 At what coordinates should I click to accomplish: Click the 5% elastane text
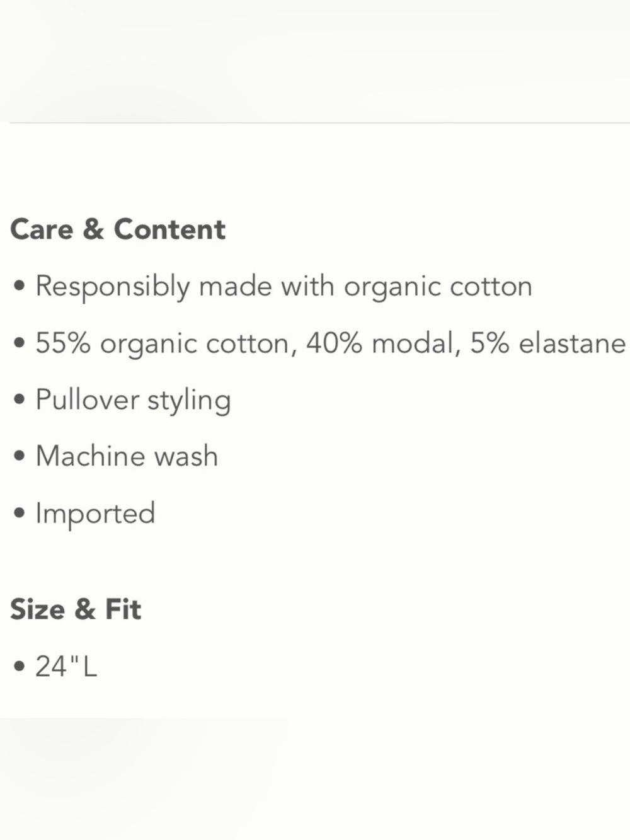548,343
